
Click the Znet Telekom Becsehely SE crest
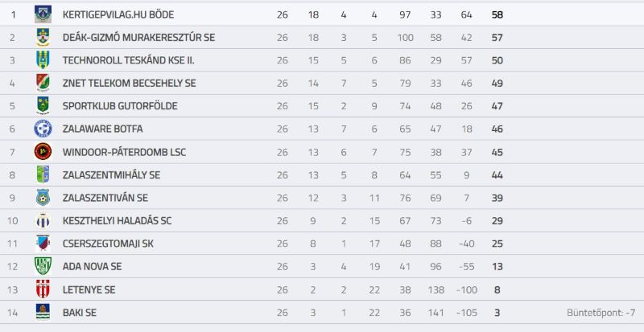pyautogui.click(x=43, y=83)
